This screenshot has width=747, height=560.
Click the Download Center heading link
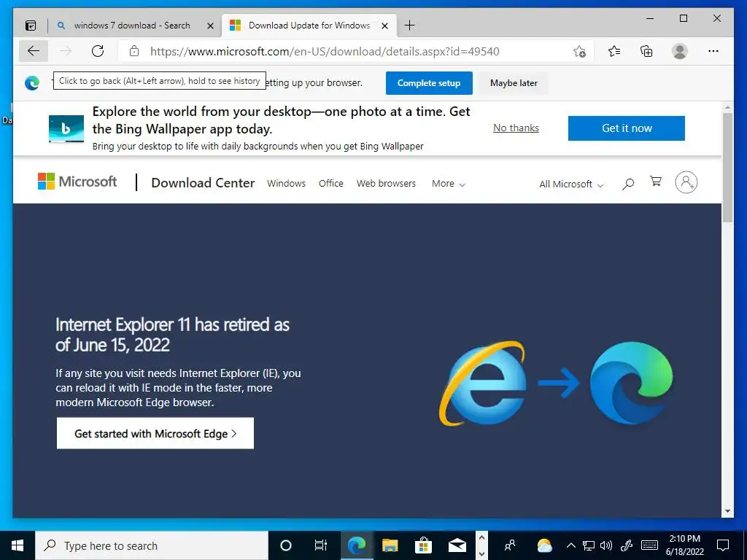pyautogui.click(x=203, y=183)
